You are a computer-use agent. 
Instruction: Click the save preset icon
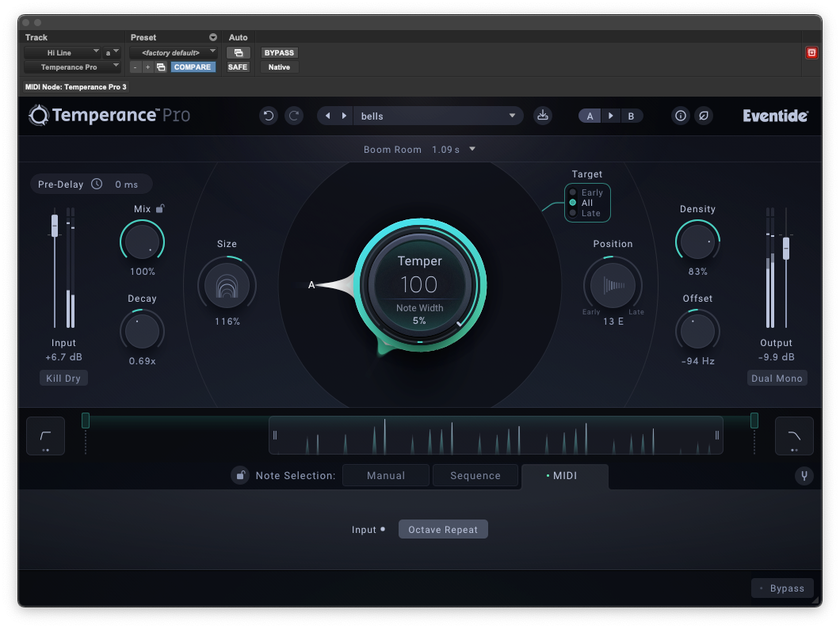(542, 116)
